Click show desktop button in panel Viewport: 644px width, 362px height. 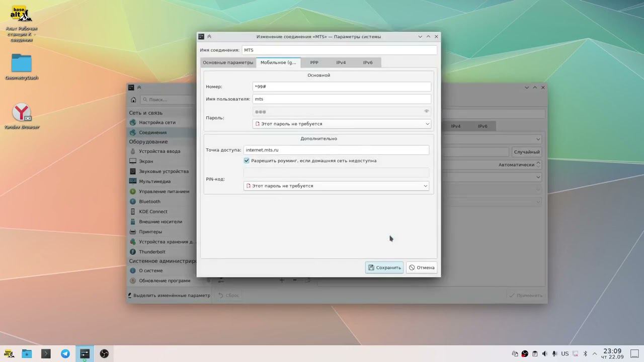pos(635,354)
